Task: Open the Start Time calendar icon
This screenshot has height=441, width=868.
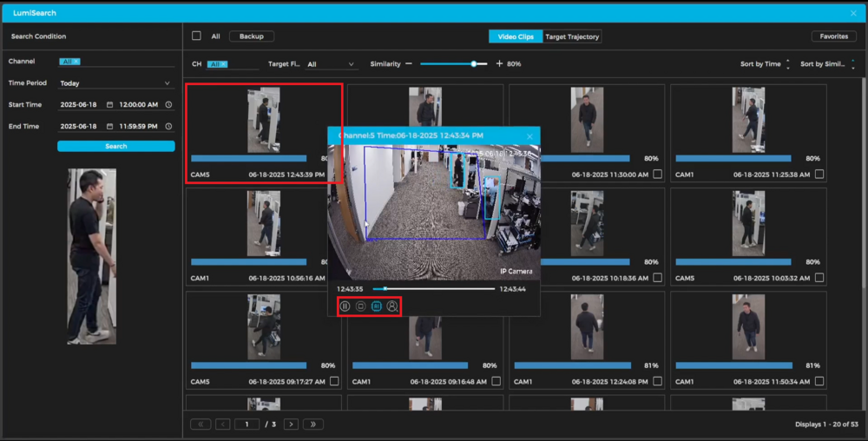Action: coord(110,105)
